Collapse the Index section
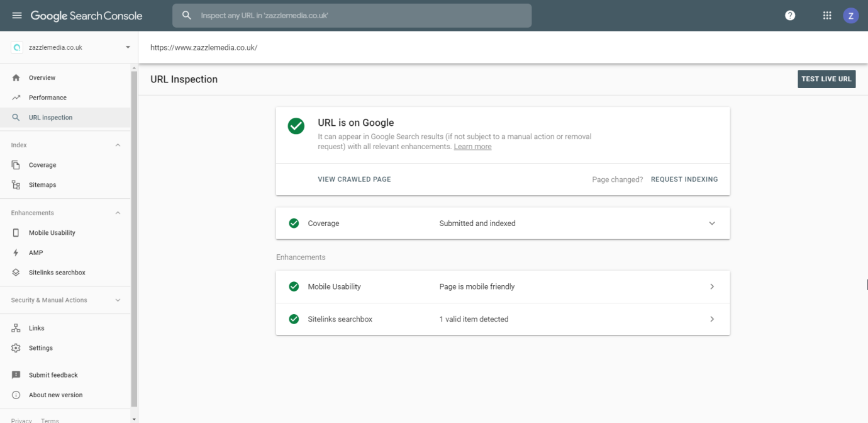The height and width of the screenshot is (423, 868). point(118,145)
